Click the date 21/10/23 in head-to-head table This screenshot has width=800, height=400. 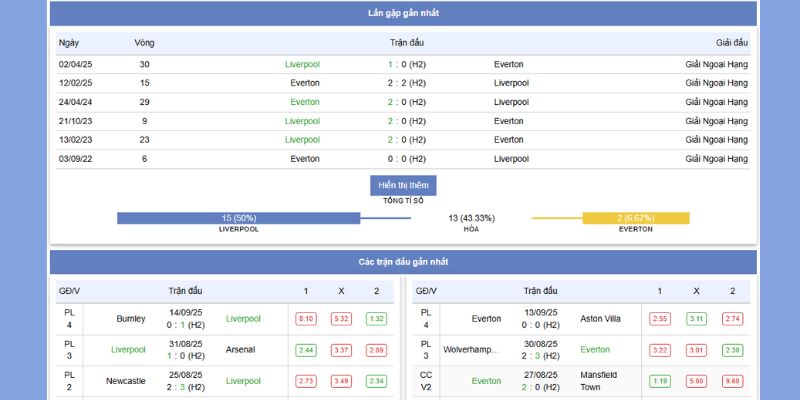[x=76, y=121]
